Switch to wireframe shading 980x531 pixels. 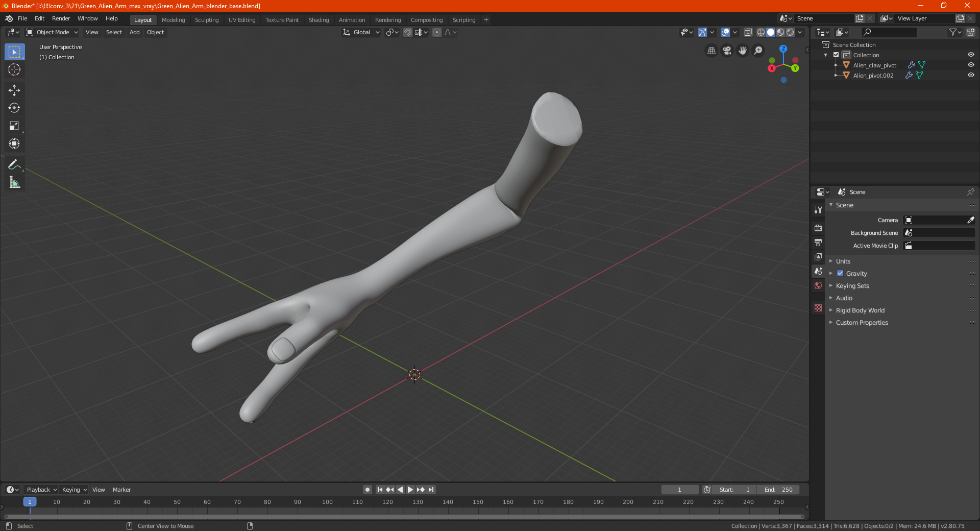(x=761, y=32)
